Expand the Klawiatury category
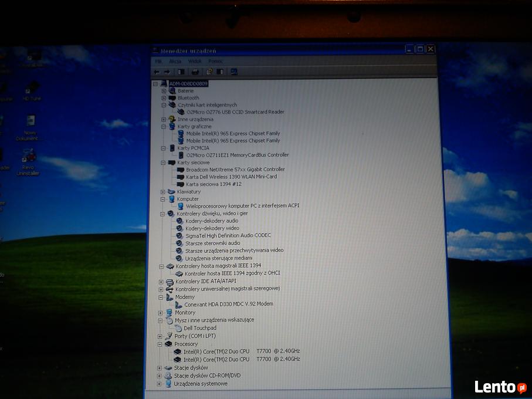This screenshot has height=399, width=532. pos(163,192)
